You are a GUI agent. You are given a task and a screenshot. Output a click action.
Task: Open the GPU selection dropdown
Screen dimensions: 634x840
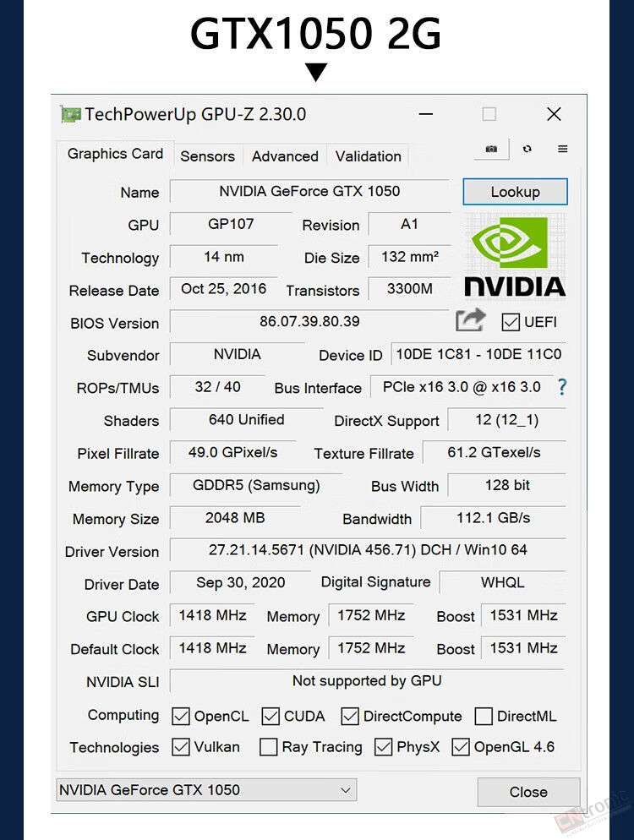(x=206, y=789)
